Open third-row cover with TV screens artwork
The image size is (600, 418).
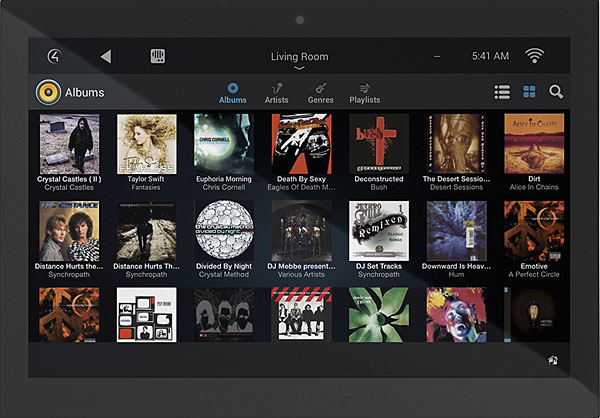click(147, 315)
